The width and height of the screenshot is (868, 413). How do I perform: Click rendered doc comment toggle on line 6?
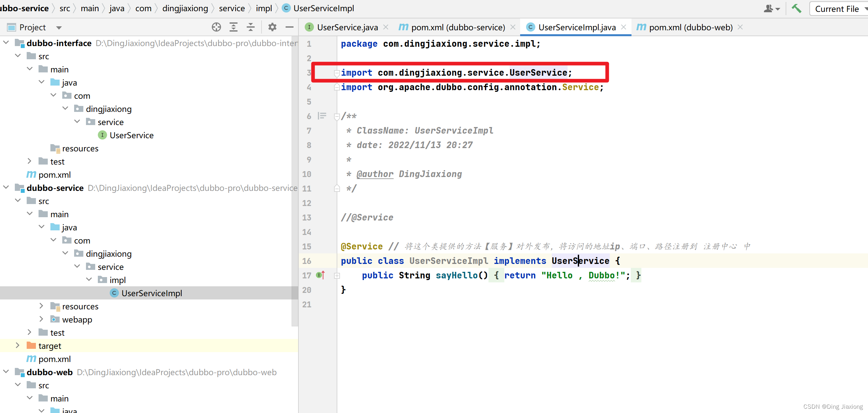[x=322, y=116]
